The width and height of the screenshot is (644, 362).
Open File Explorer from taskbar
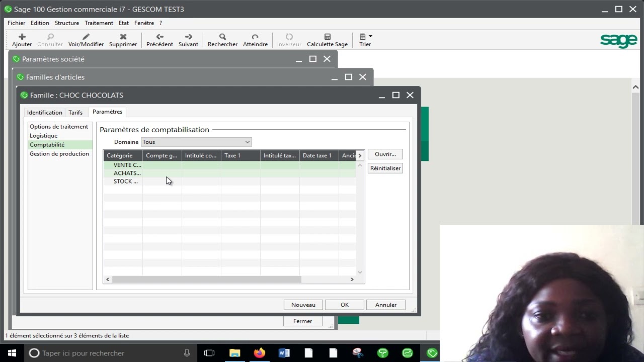pyautogui.click(x=234, y=353)
